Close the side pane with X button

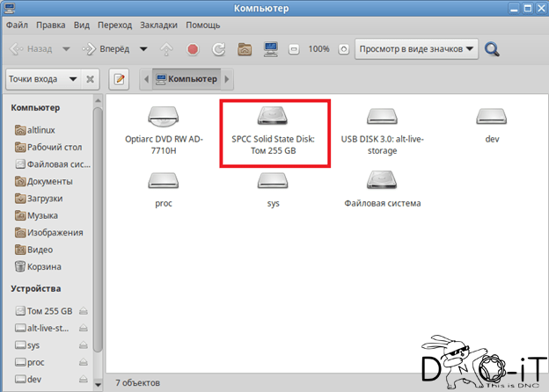[x=90, y=79]
